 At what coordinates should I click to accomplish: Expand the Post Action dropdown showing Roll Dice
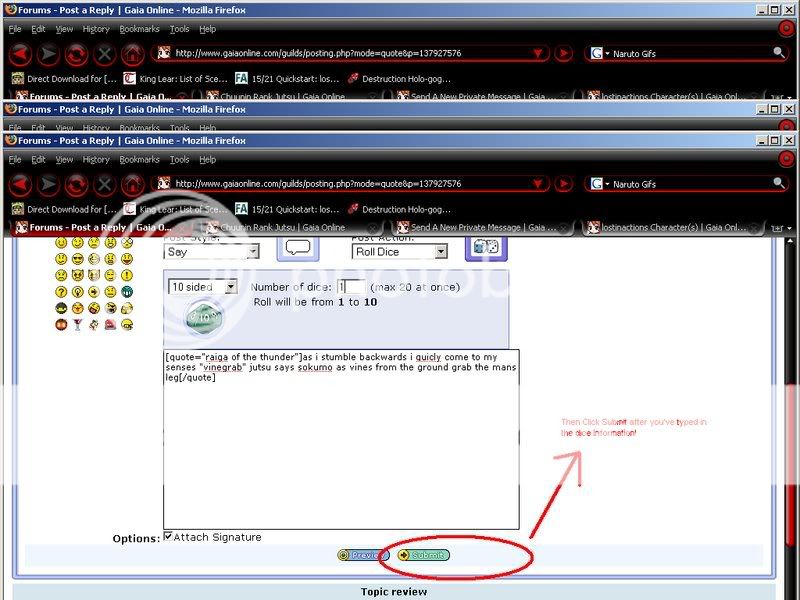click(x=399, y=252)
